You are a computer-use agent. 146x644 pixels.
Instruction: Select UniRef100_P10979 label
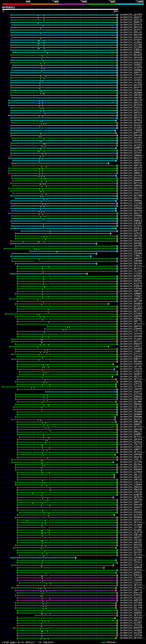(x=131, y=60)
